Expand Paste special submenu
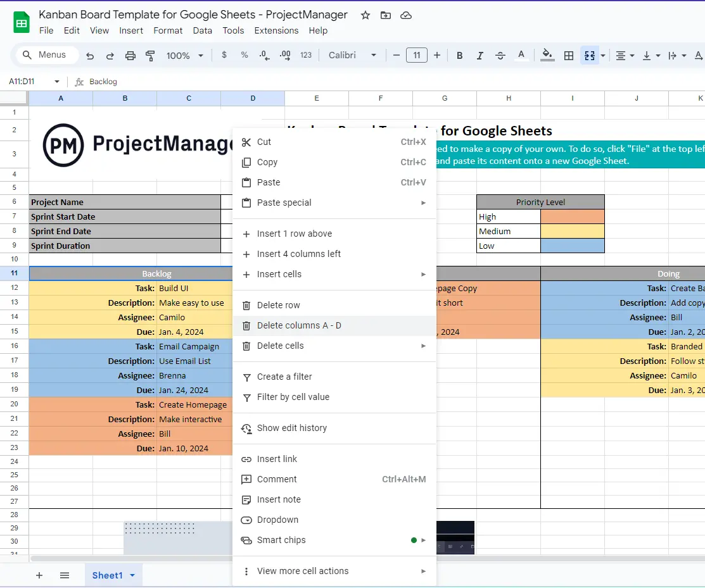Image resolution: width=705 pixels, height=588 pixels. pyautogui.click(x=334, y=203)
